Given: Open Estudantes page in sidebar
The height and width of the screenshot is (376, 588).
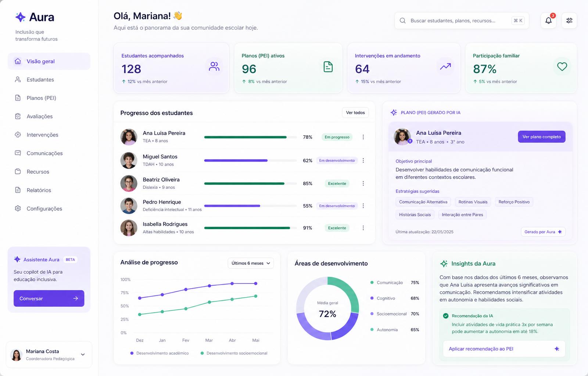Looking at the screenshot, I should (49, 79).
